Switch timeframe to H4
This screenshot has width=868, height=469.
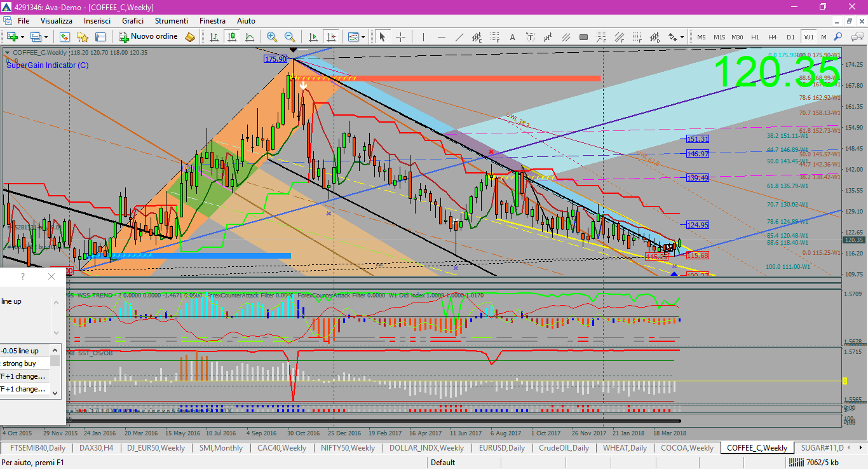[773, 37]
